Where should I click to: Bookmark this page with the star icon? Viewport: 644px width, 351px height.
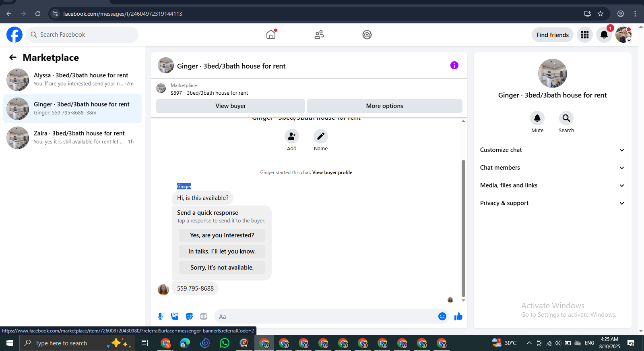pos(601,14)
